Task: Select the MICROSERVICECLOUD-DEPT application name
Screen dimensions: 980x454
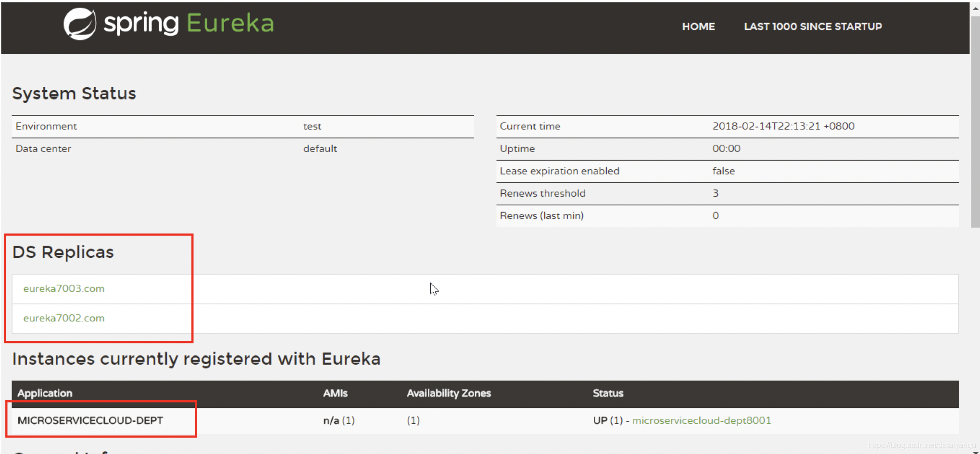Action: click(90, 420)
